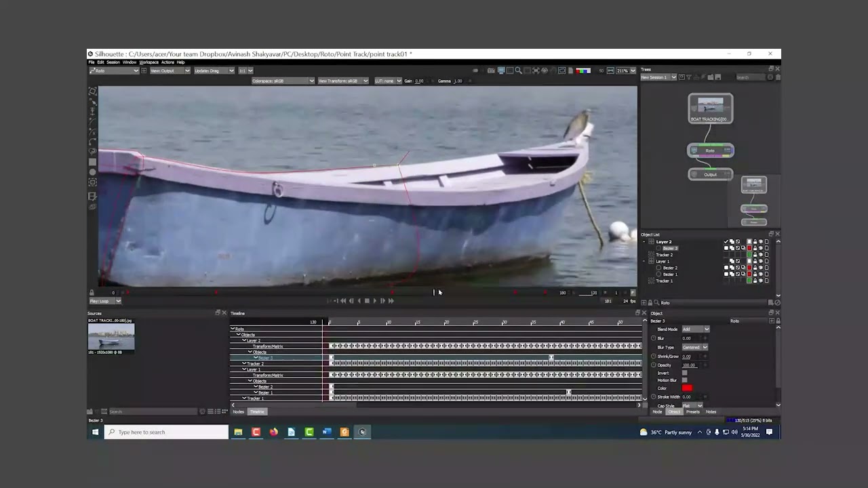Click the filter funnel icon in Trees panel
This screenshot has width=868, height=488.
click(x=689, y=77)
